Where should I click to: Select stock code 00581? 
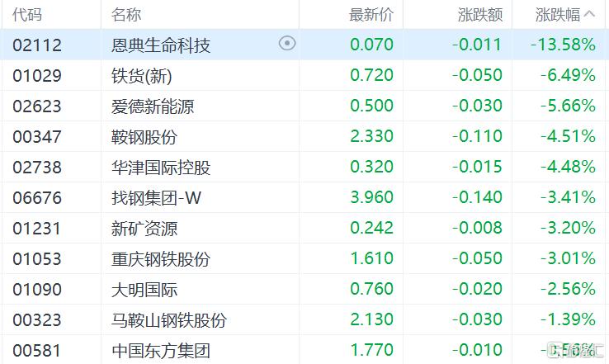click(37, 351)
